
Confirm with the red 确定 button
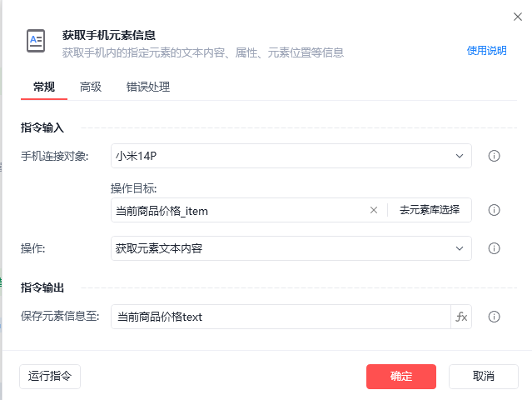(401, 376)
